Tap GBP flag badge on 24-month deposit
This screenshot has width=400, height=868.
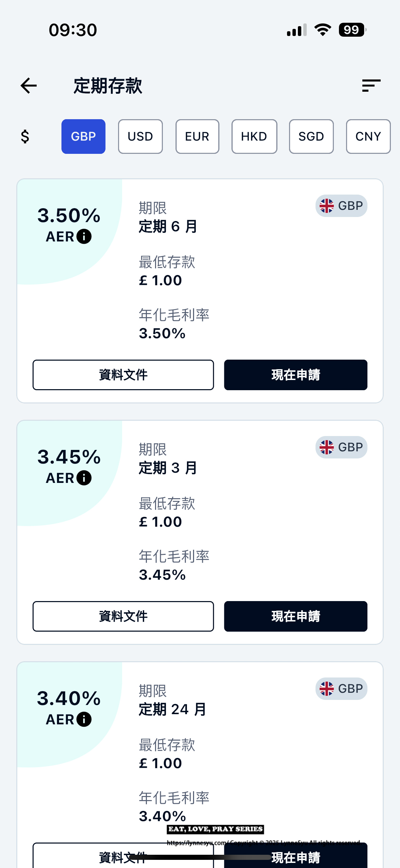(341, 689)
